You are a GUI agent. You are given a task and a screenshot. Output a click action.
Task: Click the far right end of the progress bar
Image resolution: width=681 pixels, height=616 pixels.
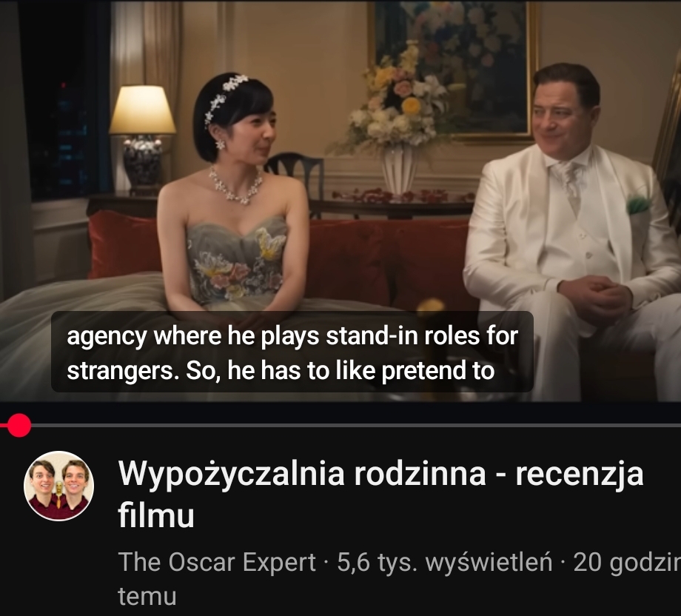tap(677, 425)
